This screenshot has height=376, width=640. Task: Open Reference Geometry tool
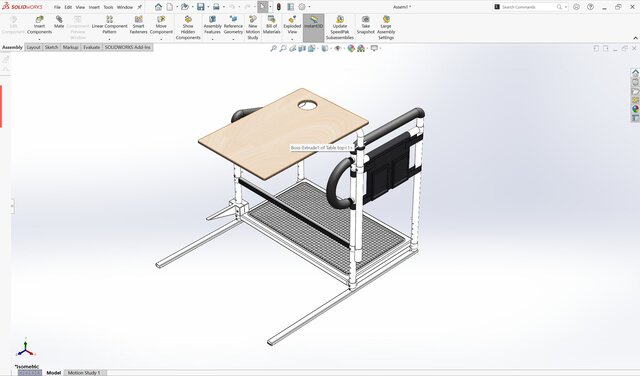click(x=233, y=25)
